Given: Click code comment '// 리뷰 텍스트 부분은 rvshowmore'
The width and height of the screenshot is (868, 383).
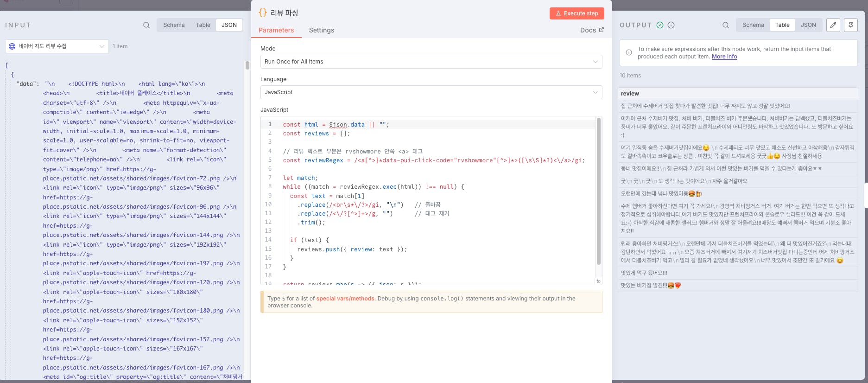Looking at the screenshot, I should (353, 152).
